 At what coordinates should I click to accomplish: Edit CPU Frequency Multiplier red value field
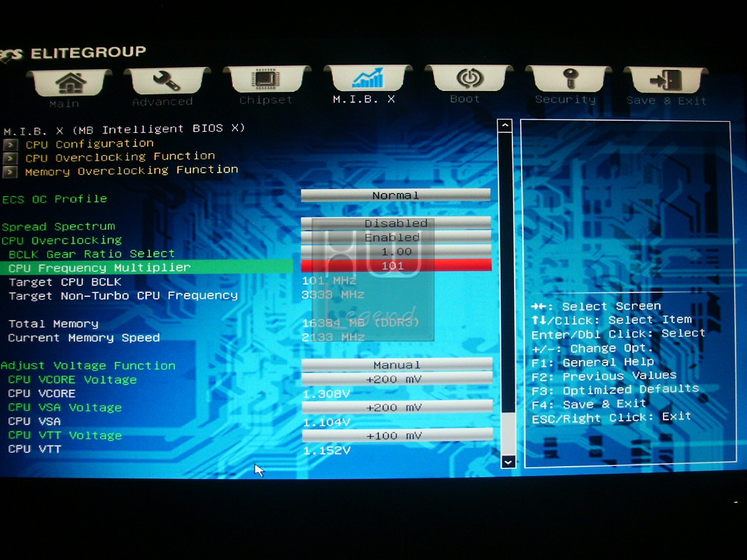[x=396, y=266]
